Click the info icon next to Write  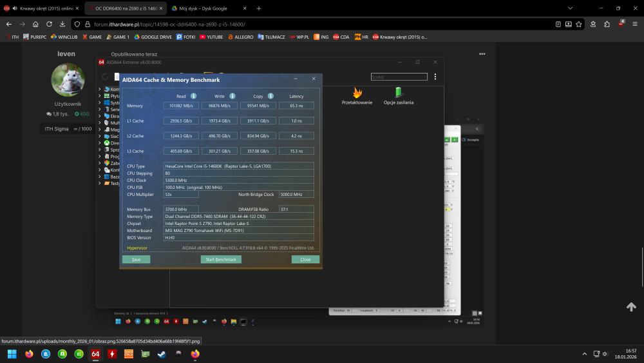tap(232, 96)
